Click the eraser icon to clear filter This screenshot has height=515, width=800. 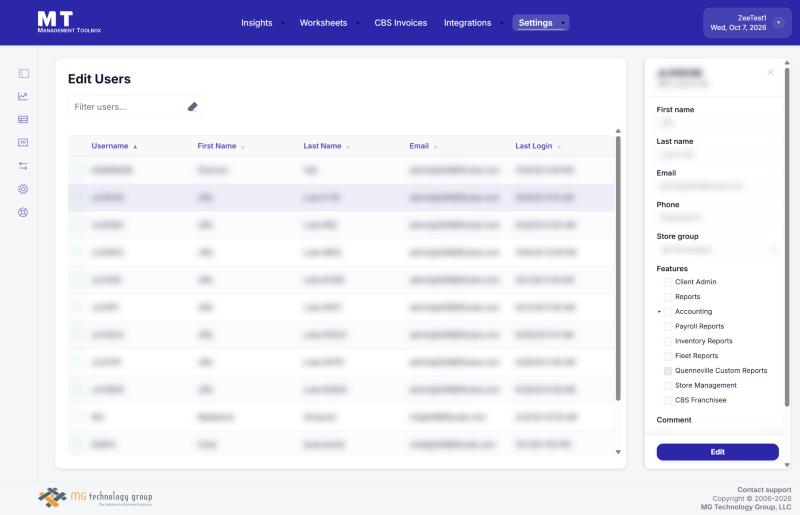(192, 107)
